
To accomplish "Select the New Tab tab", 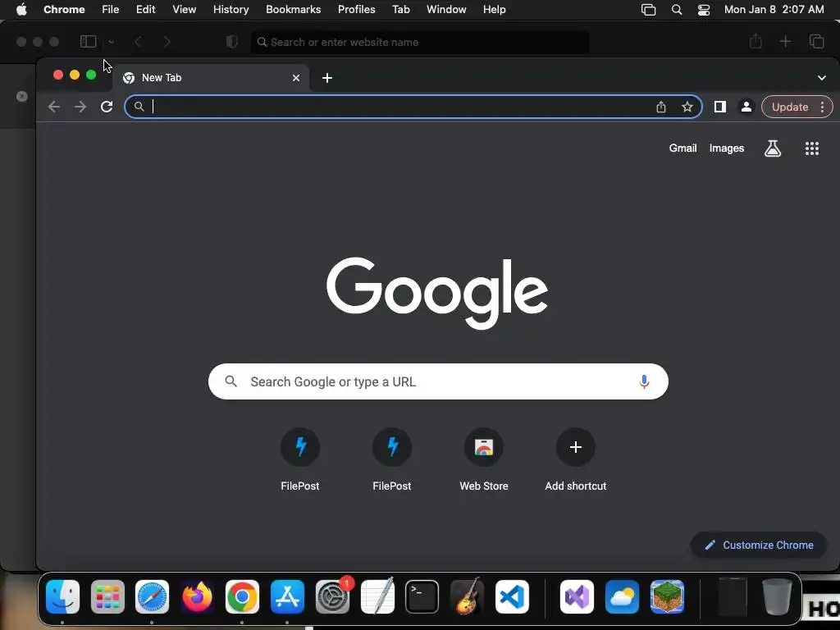I will tap(211, 78).
